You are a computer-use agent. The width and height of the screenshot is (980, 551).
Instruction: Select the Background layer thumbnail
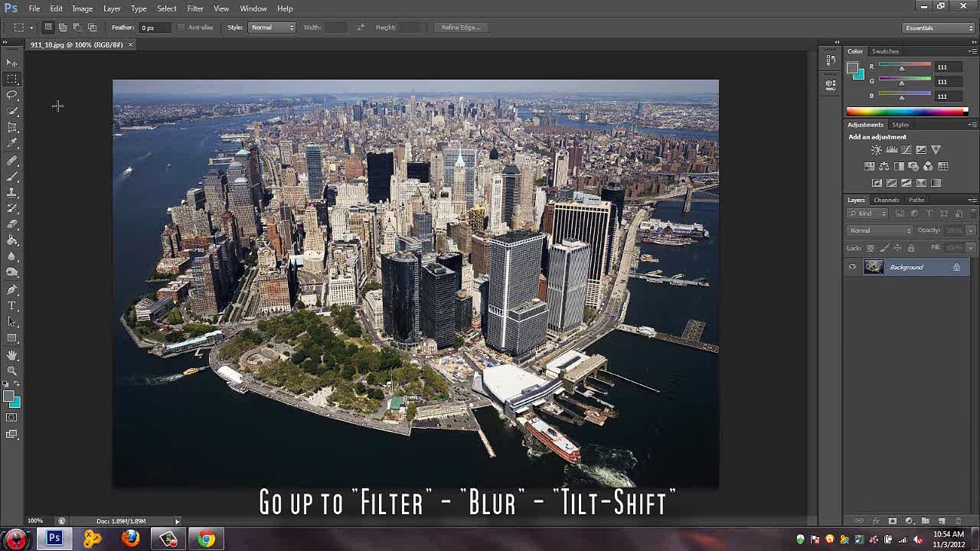click(874, 267)
